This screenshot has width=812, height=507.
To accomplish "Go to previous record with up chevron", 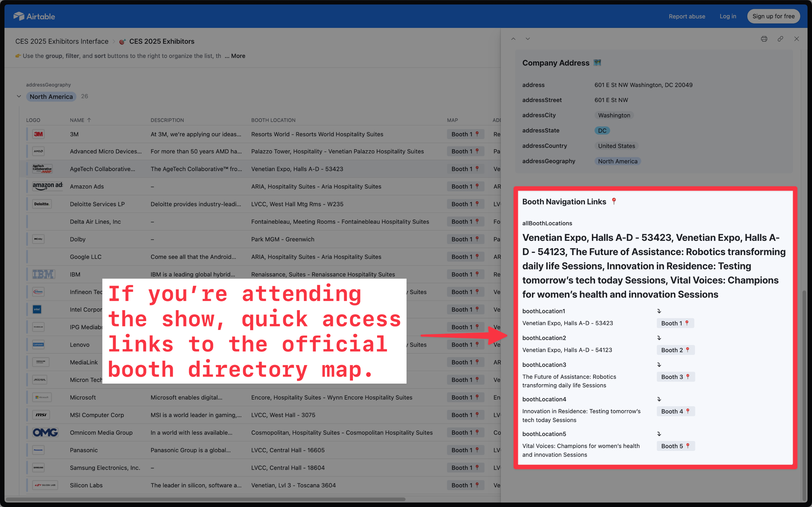I will point(514,39).
